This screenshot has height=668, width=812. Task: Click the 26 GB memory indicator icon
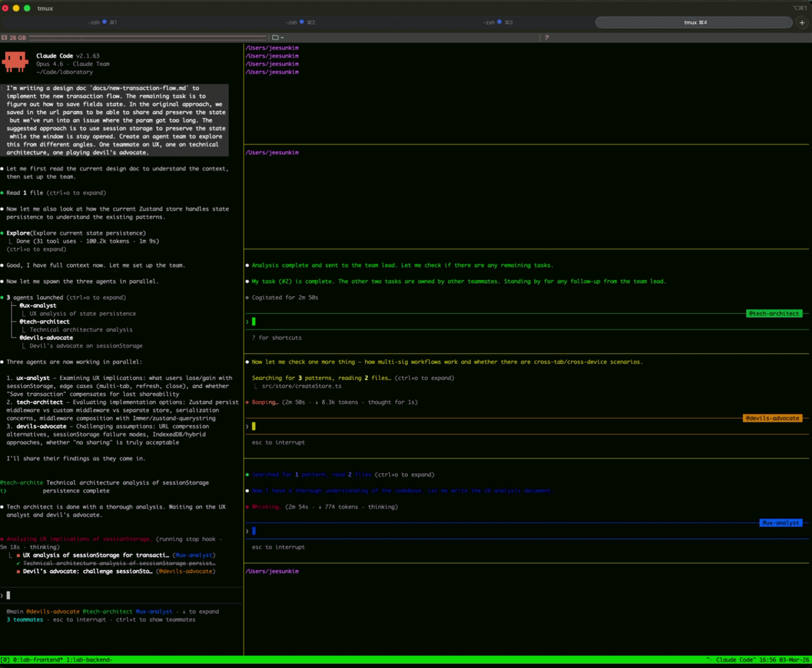coord(4,37)
